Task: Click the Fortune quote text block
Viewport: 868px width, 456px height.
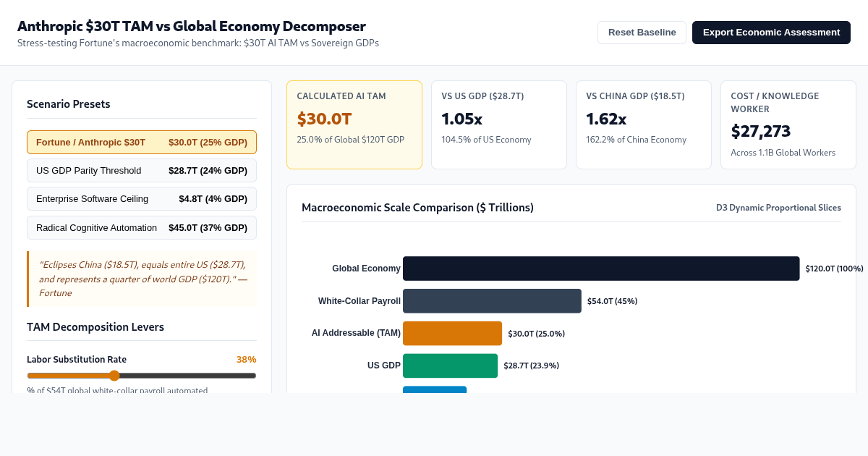Action: (x=142, y=279)
